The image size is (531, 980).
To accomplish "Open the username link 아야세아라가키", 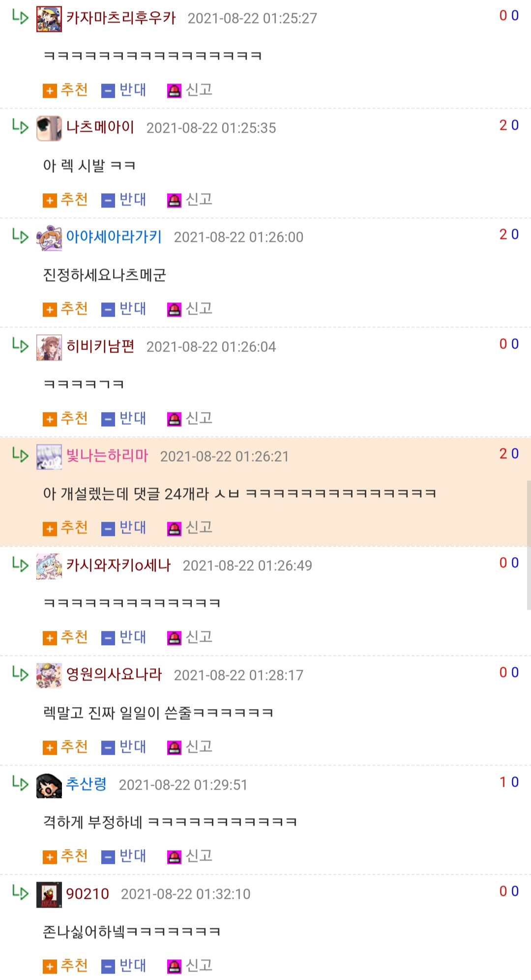I will [x=114, y=237].
